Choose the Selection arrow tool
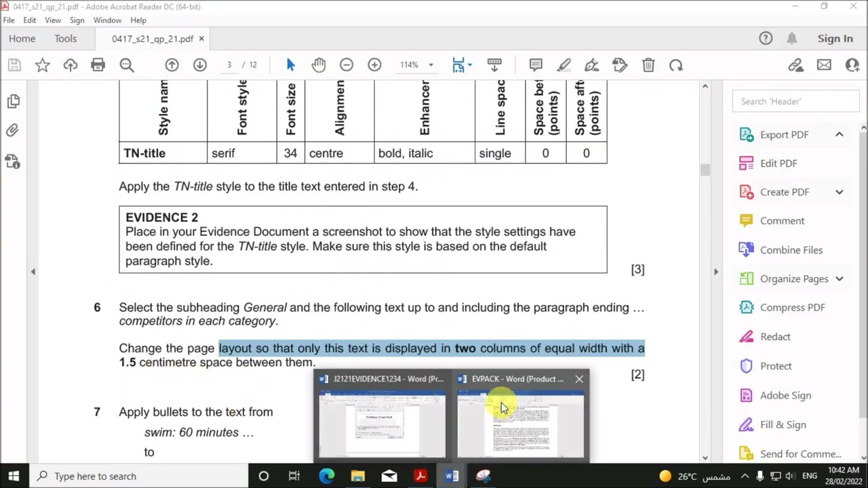Screen dimensions: 868x488 tap(291, 65)
